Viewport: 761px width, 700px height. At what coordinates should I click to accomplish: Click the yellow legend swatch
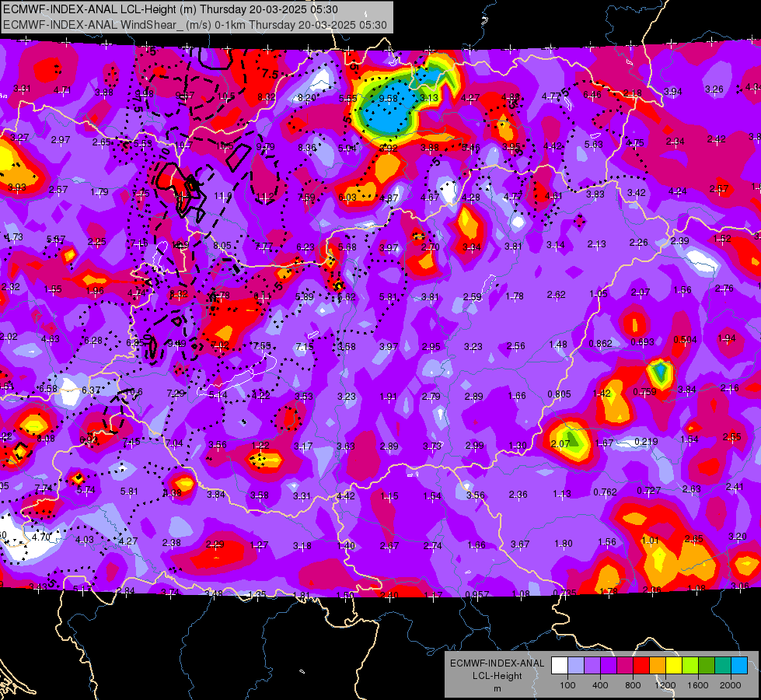674,665
